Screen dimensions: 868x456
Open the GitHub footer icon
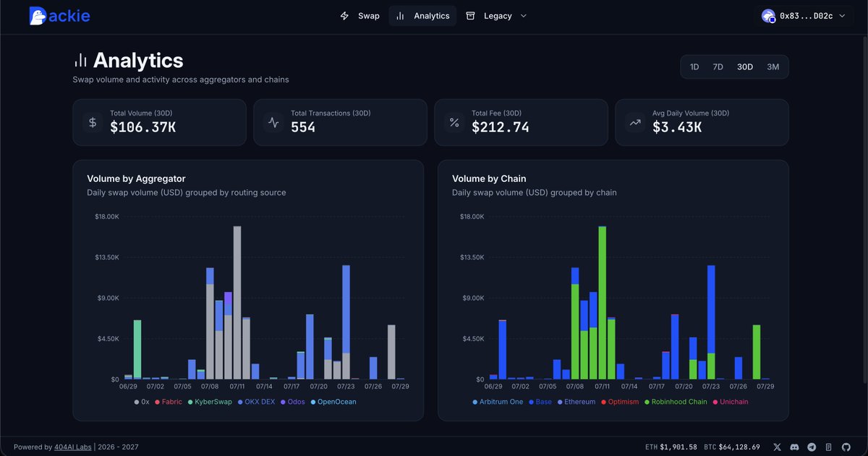tap(846, 447)
